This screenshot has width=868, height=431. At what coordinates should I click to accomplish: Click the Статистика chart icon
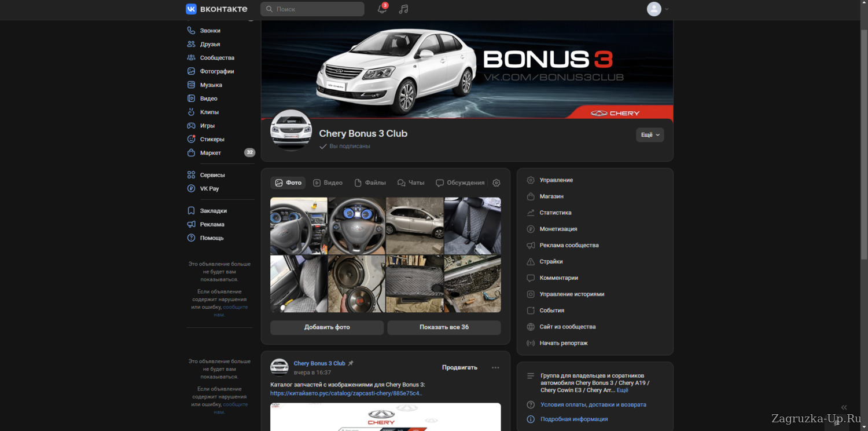[x=531, y=213]
